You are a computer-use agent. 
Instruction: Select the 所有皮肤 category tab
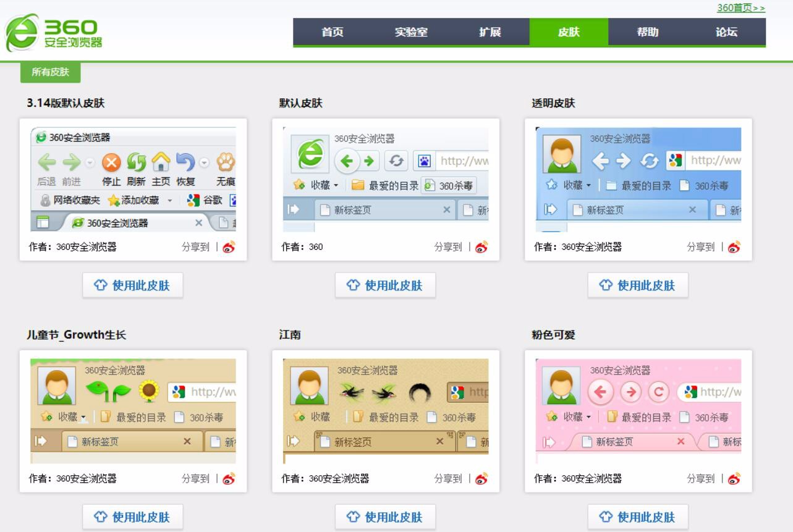pyautogui.click(x=51, y=72)
